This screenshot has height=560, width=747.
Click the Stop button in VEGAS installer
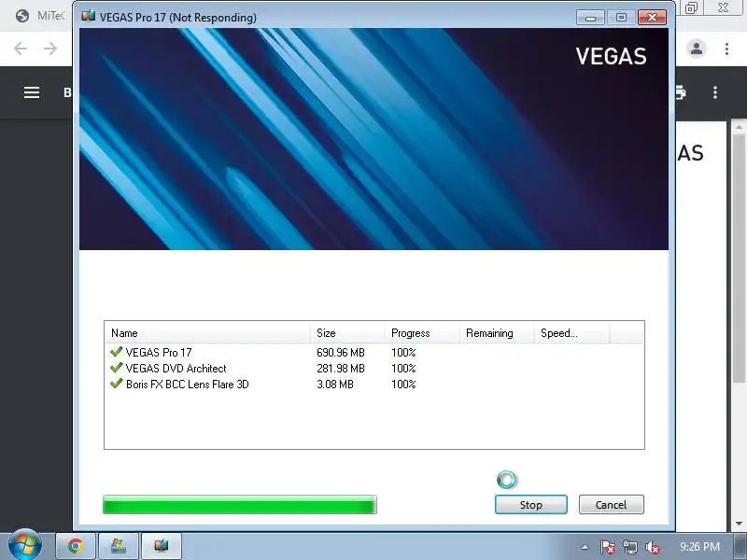(530, 505)
